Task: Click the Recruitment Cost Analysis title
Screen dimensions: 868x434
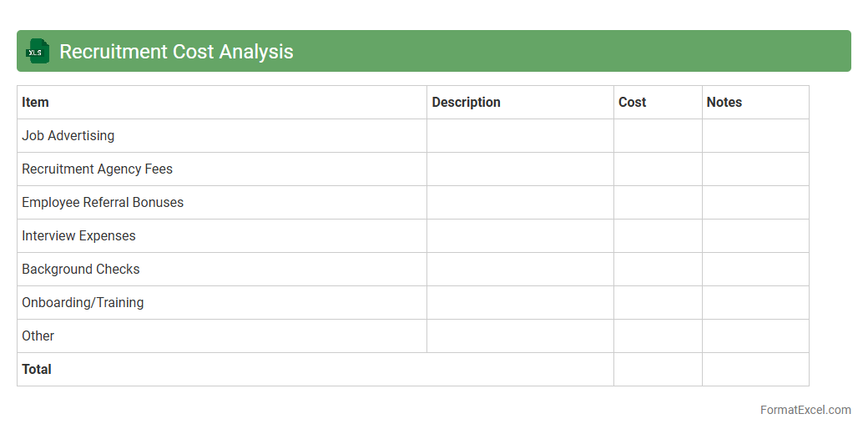Action: click(x=176, y=51)
